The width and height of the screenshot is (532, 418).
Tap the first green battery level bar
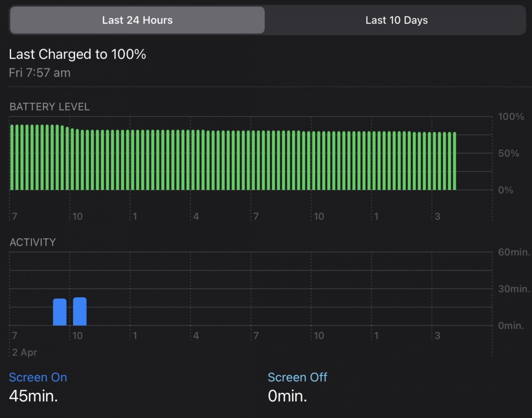(x=12, y=157)
